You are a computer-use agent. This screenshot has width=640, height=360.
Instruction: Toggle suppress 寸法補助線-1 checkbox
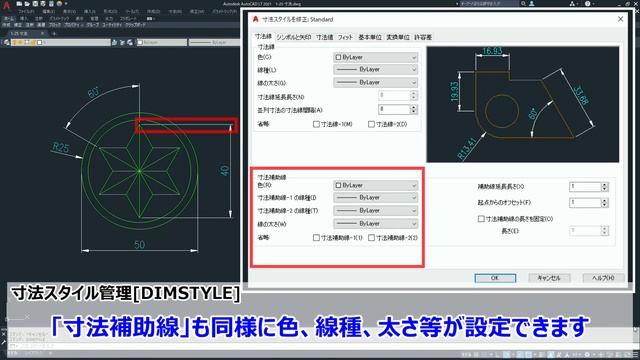316,238
